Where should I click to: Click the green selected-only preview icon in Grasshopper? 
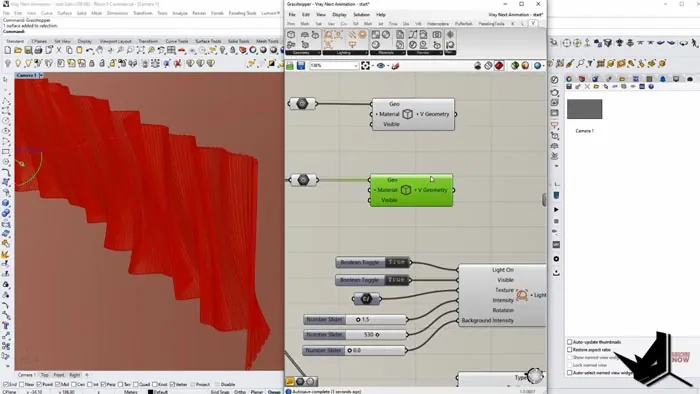[515, 66]
